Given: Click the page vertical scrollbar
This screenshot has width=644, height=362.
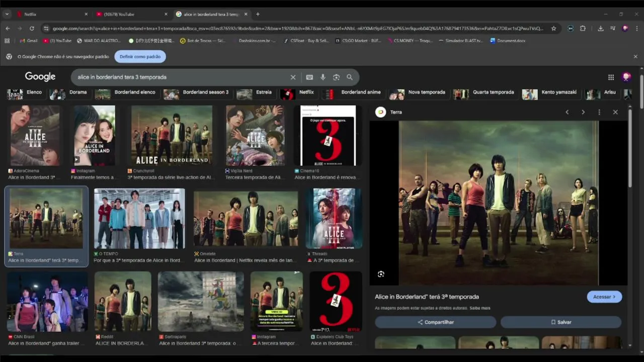Looking at the screenshot, I should pos(641,92).
